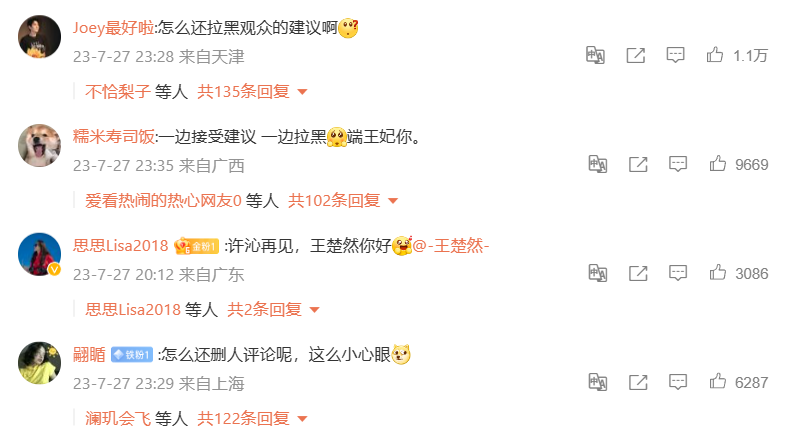Open replier 澜玑会飞's profile
The width and height of the screenshot is (789, 440).
(118, 418)
